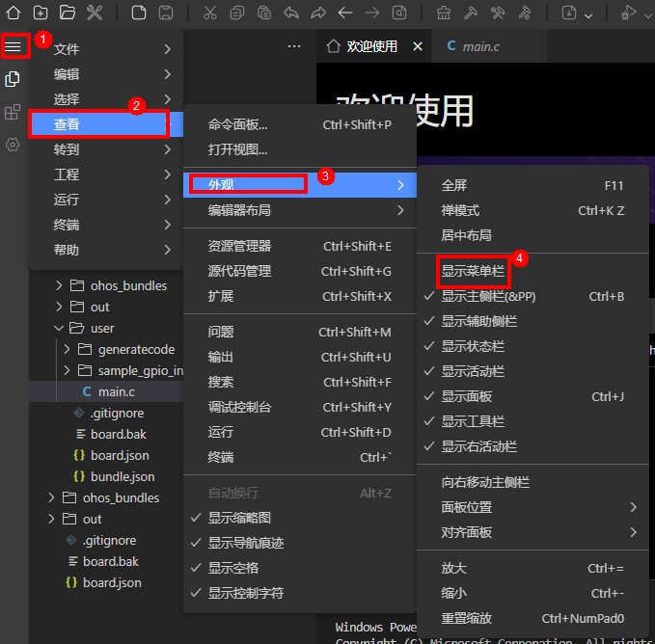Click the explorer panel more actions ellipsis
Image resolution: width=655 pixels, height=644 pixels.
click(294, 46)
